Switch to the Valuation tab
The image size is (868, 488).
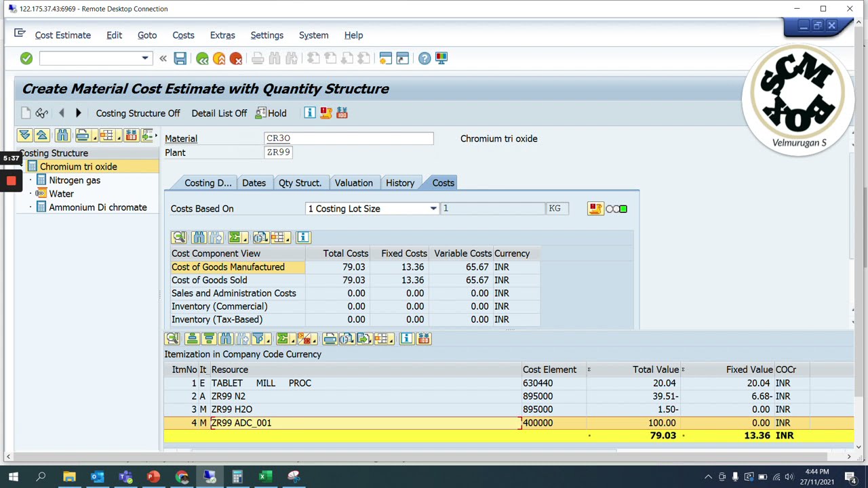tap(353, 183)
